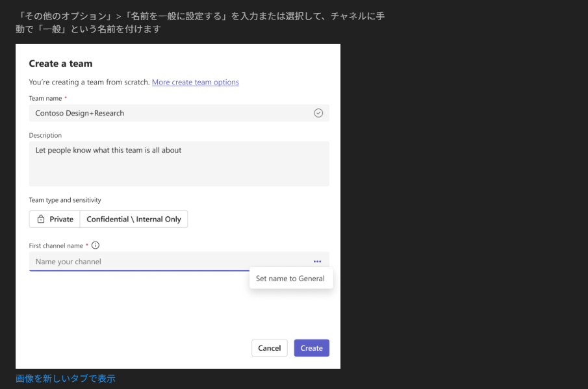This screenshot has height=389, width=588.
Task: Click into the Description text area
Action: pos(179,164)
